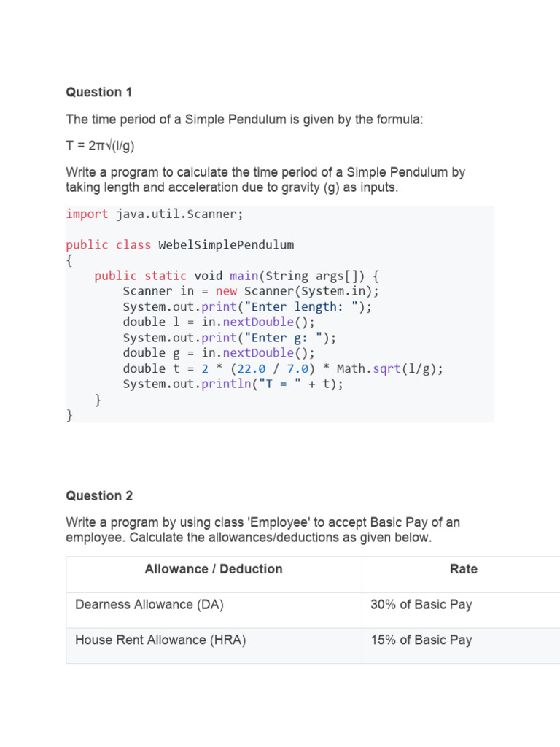Click the "Enter length: " print statement
This screenshot has width=560, height=747.
247,306
